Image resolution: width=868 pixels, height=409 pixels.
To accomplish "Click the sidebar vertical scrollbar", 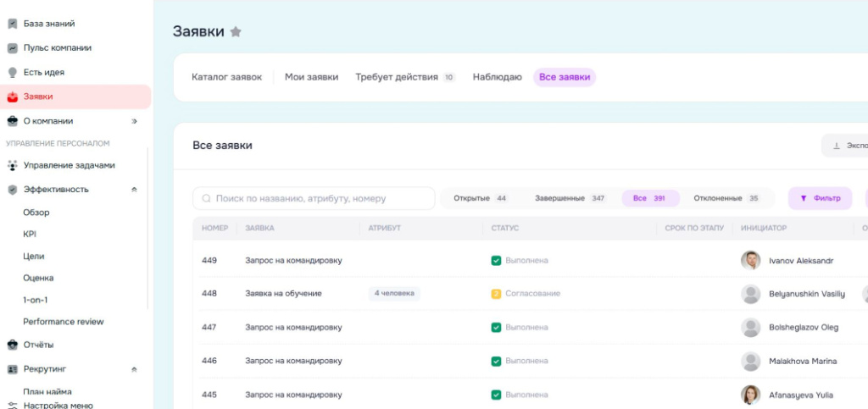I will pos(147,228).
